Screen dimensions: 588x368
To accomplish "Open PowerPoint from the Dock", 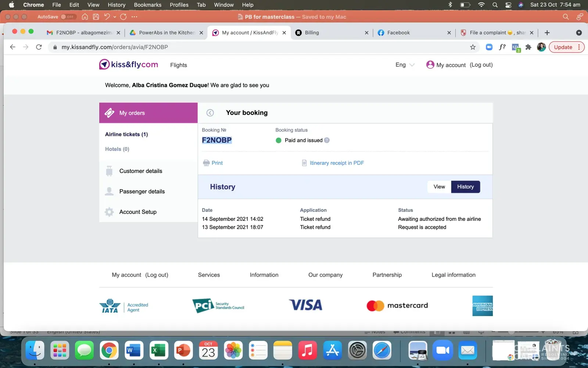I will (183, 350).
